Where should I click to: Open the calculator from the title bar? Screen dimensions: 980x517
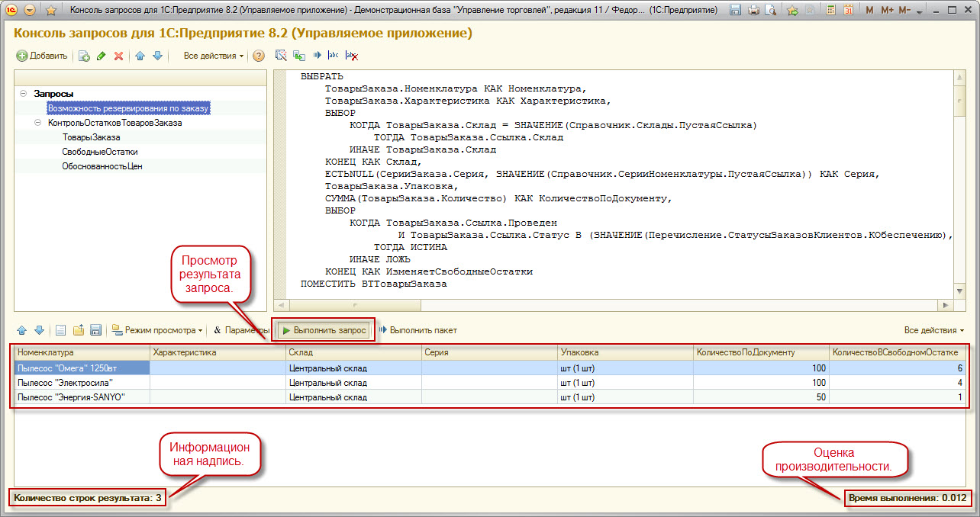[830, 10]
